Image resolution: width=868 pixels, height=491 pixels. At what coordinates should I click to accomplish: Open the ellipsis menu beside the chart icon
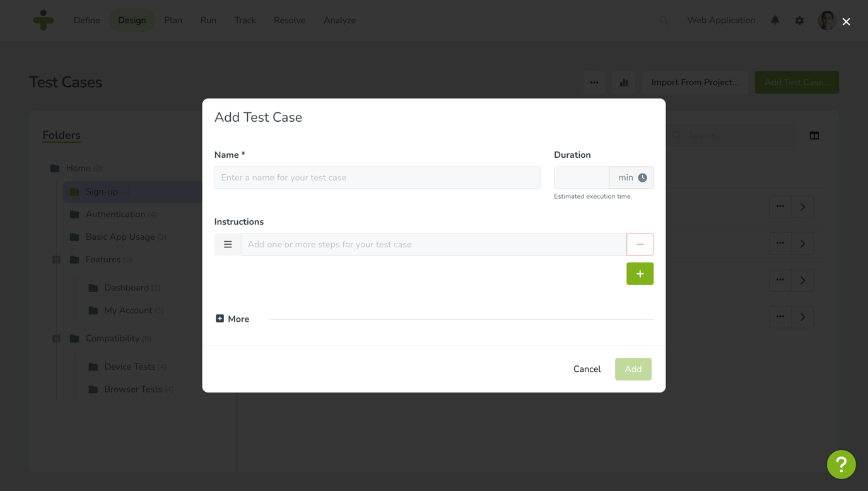pos(594,82)
